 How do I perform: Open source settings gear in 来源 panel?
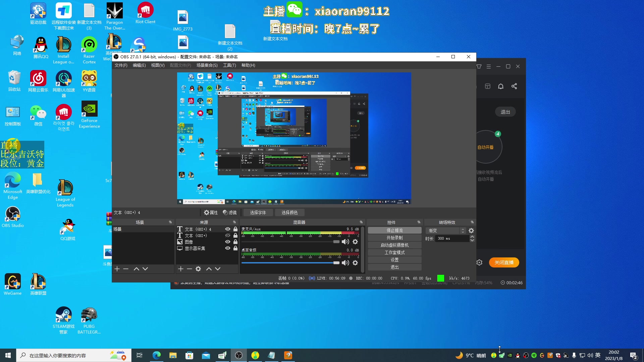(x=198, y=269)
